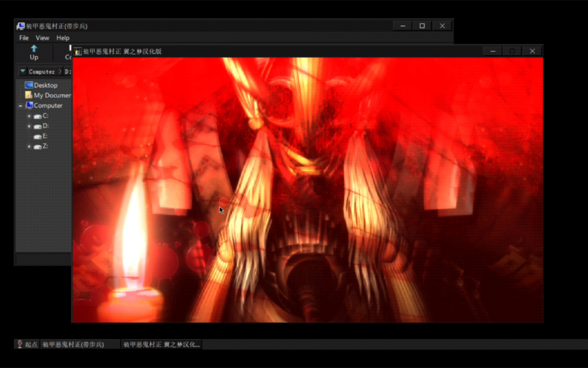Expand the C: drive node

29,116
